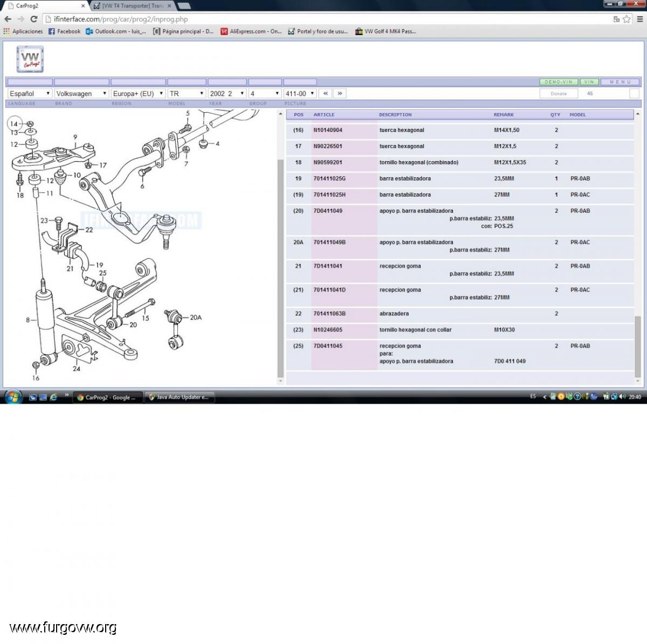The image size is (647, 644).
Task: Reload the CarProg2 page
Action: pos(33,19)
